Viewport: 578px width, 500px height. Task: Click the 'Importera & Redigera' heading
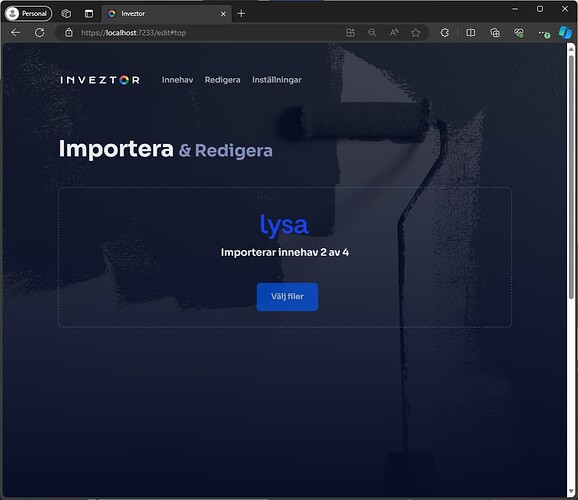166,149
